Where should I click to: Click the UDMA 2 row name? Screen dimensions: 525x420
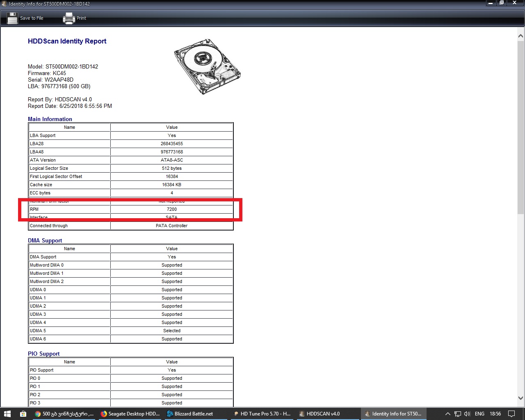click(x=38, y=306)
